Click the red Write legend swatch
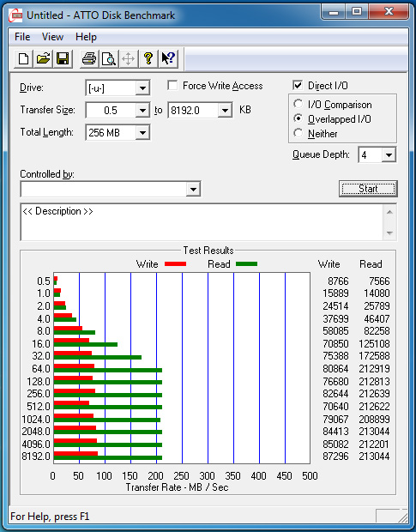 click(175, 264)
